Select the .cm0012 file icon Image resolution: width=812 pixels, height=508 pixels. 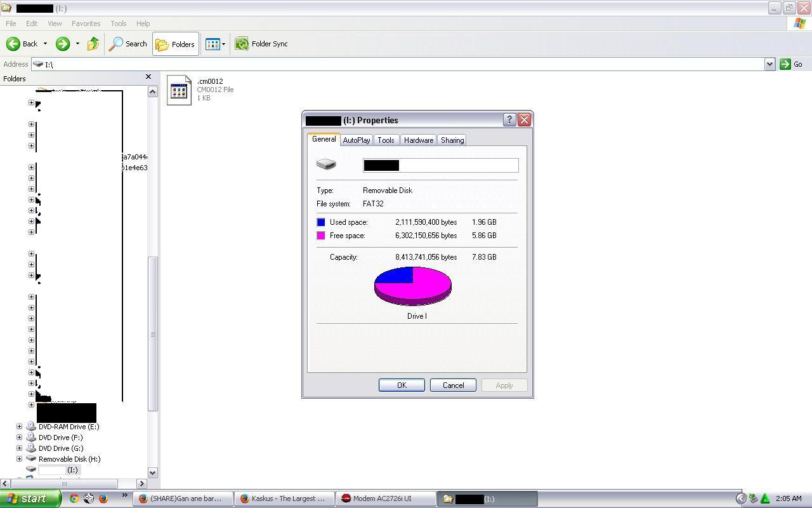[179, 90]
